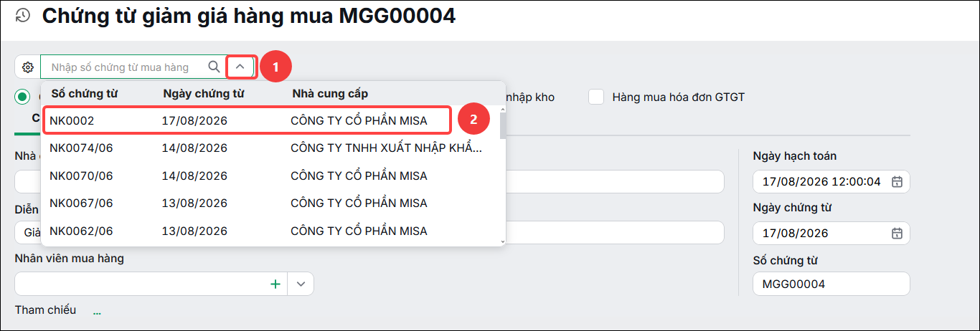980x331 pixels.
Task: Choose voucher NK0070/06 from list
Action: [x=271, y=176]
